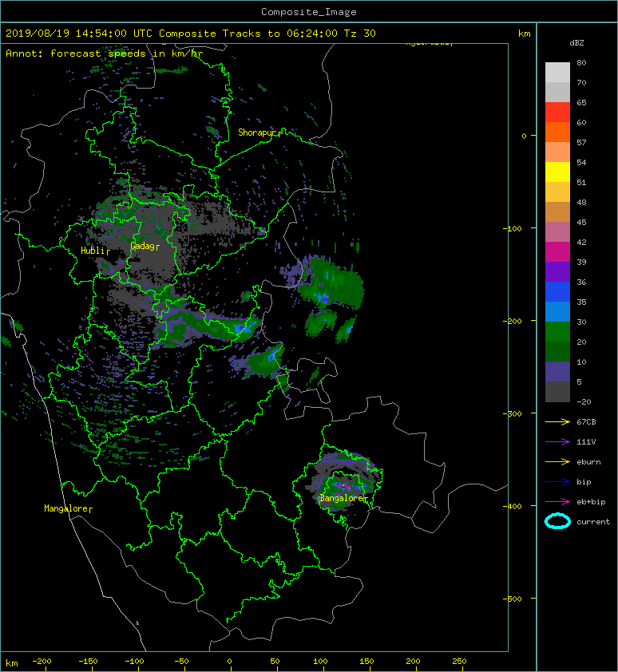
Task: Click the Mangalore city label
Action: tap(65, 508)
